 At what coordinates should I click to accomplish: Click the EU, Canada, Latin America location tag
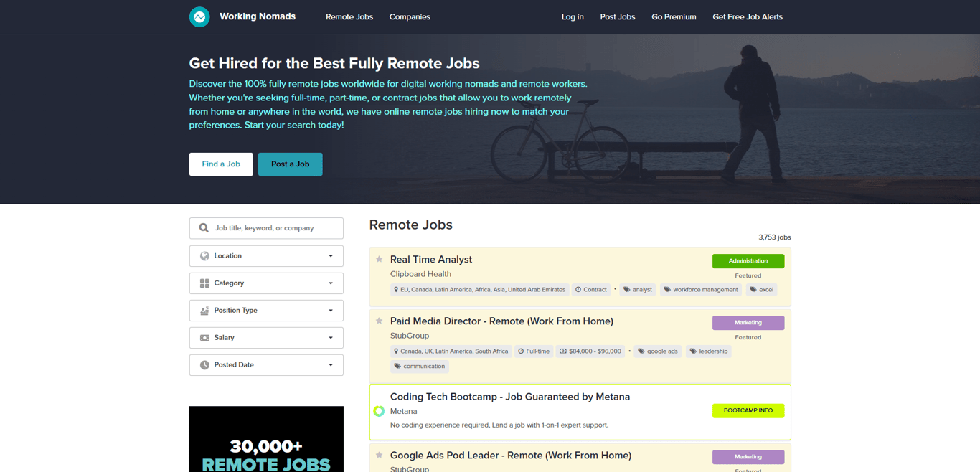(479, 290)
